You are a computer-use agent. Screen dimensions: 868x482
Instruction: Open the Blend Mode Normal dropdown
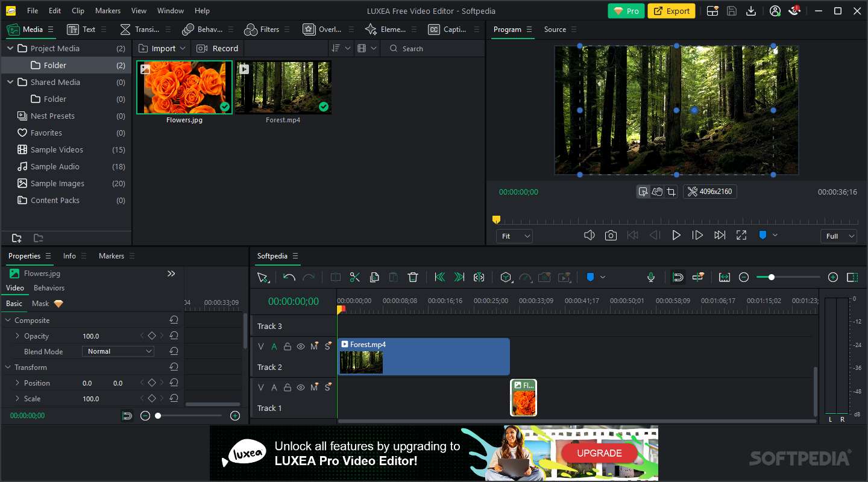118,351
